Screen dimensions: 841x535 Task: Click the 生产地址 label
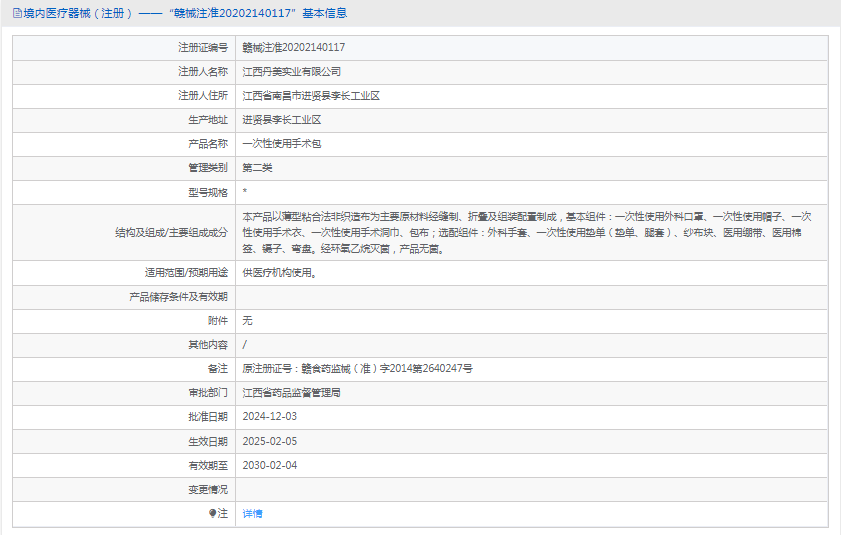208,120
